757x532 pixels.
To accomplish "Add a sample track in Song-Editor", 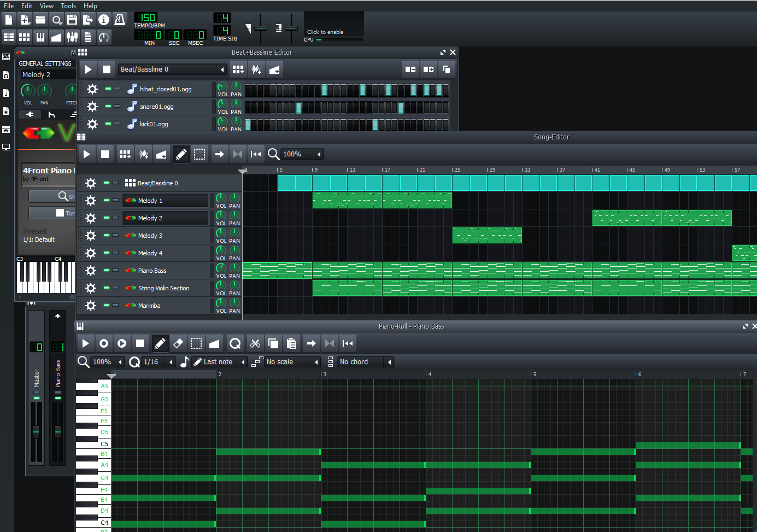I will pyautogui.click(x=143, y=154).
